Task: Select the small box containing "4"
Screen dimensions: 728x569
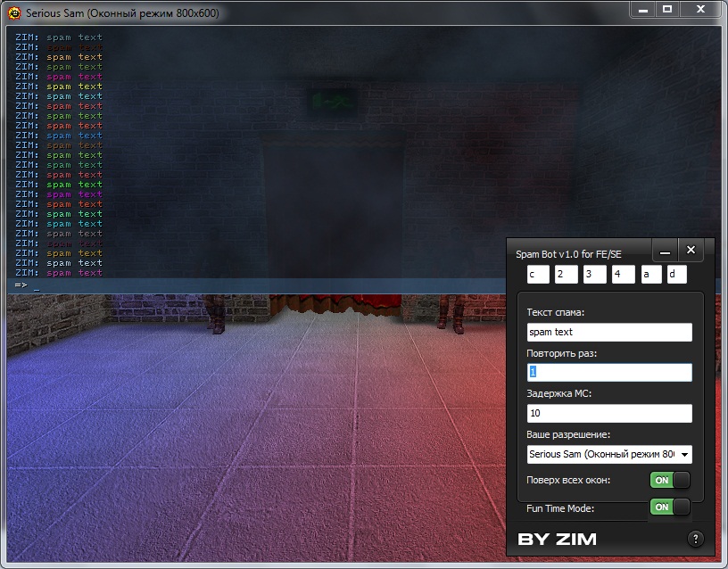Action: click(624, 275)
